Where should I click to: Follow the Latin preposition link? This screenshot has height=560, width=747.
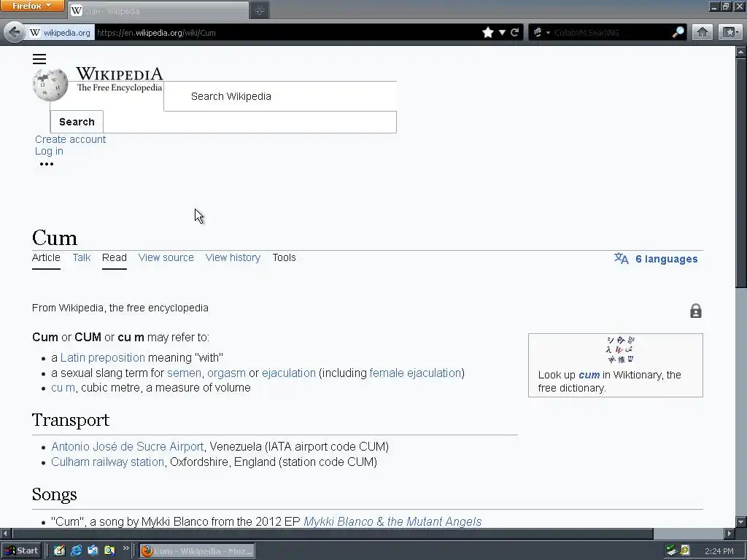tap(102, 357)
